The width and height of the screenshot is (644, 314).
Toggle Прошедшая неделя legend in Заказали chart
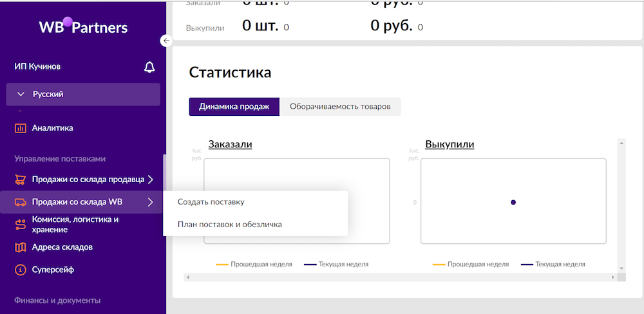coord(254,264)
